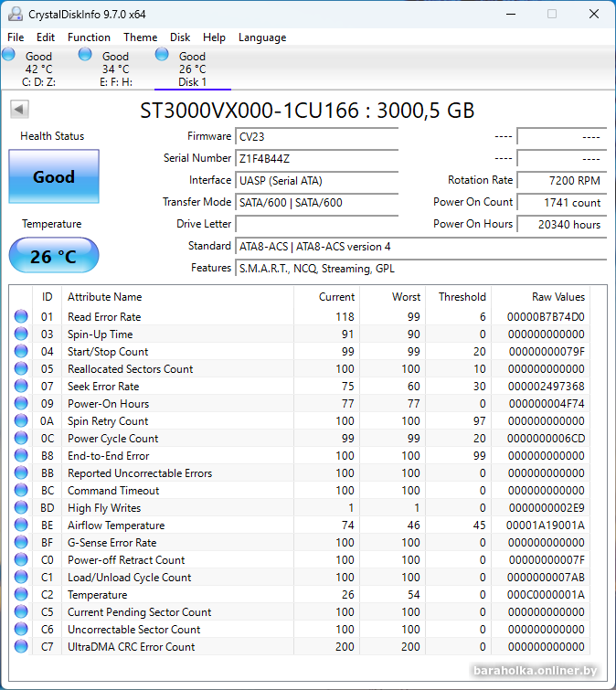Open the Theme menu
The height and width of the screenshot is (690, 616).
140,37
